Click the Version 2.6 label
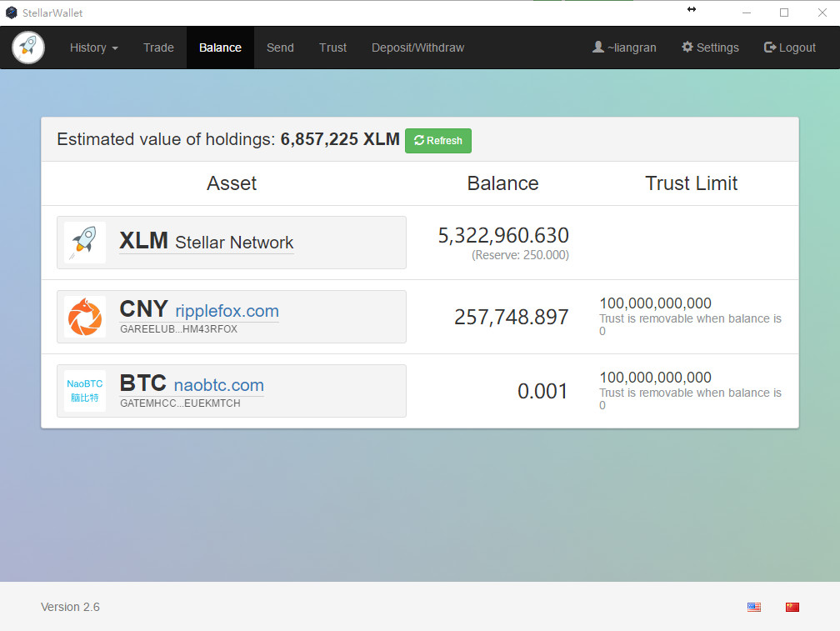Image resolution: width=840 pixels, height=631 pixels. 70,607
